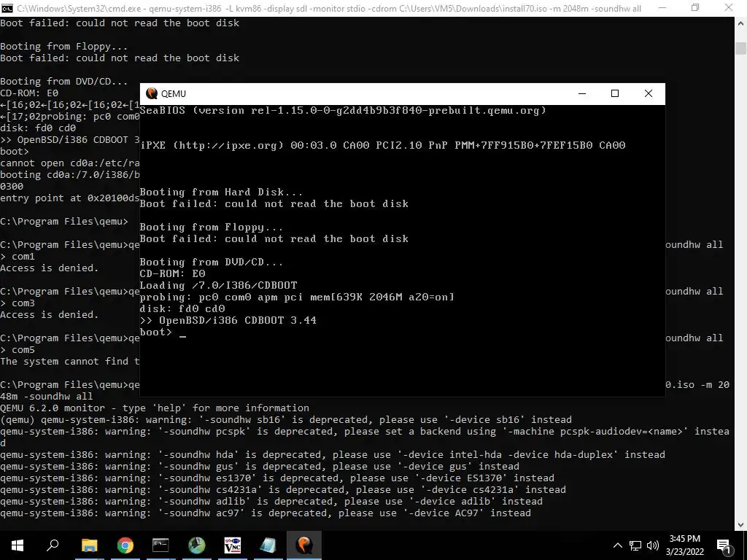Click the iPXE line in QEMU
This screenshot has width=747, height=560.
tap(383, 145)
